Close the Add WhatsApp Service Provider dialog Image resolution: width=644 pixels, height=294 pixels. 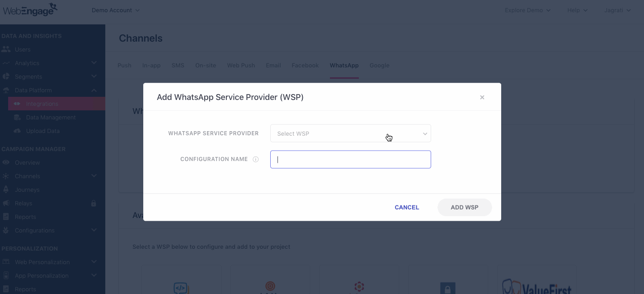click(482, 97)
